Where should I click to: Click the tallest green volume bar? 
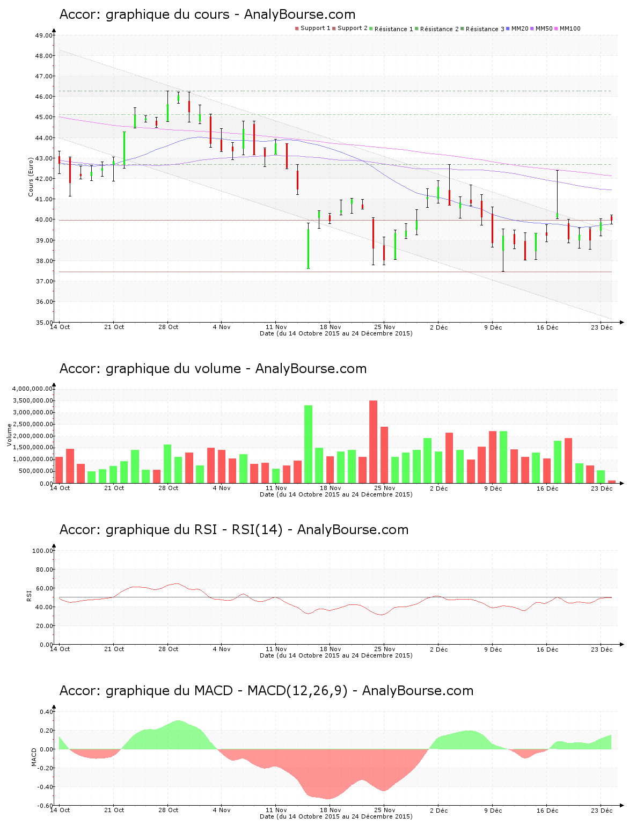309,444
